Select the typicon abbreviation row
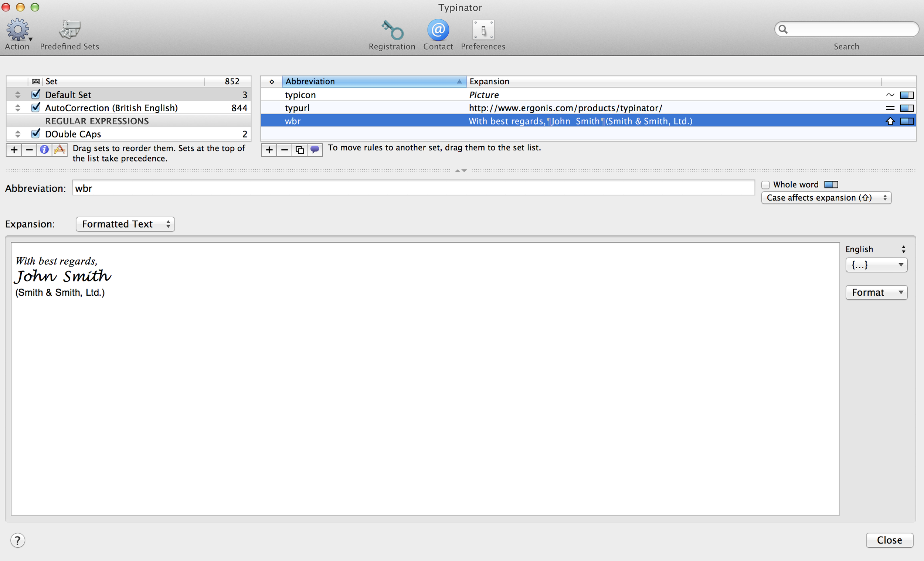The height and width of the screenshot is (561, 924). point(588,95)
